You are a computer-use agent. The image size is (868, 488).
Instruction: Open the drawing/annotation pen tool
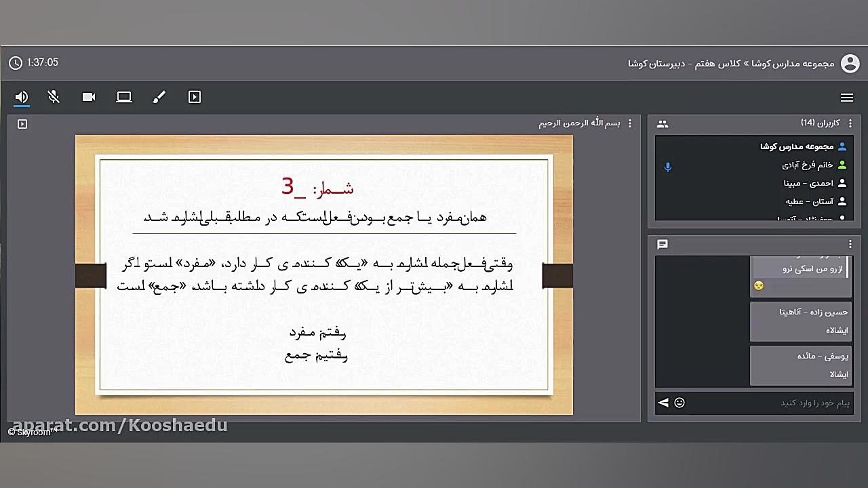tap(159, 97)
